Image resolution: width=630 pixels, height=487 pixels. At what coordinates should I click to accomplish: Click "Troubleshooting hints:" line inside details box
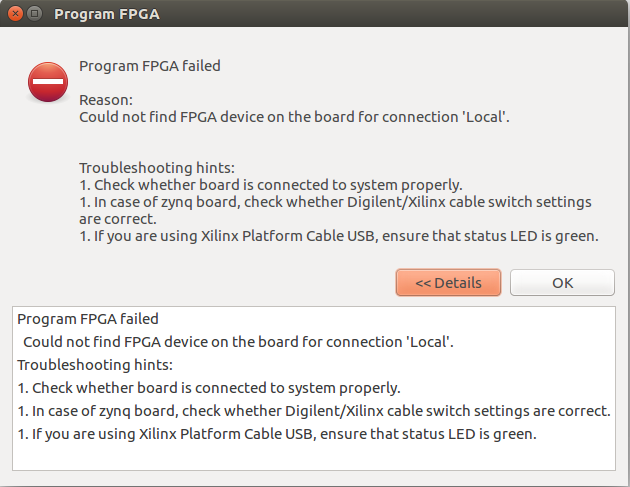pyautogui.click(x=95, y=365)
